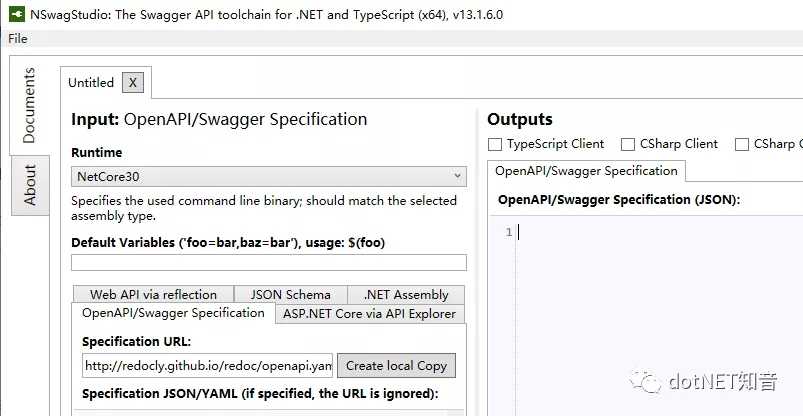Click the Specification URL text field
The width and height of the screenshot is (803, 416).
pos(207,366)
